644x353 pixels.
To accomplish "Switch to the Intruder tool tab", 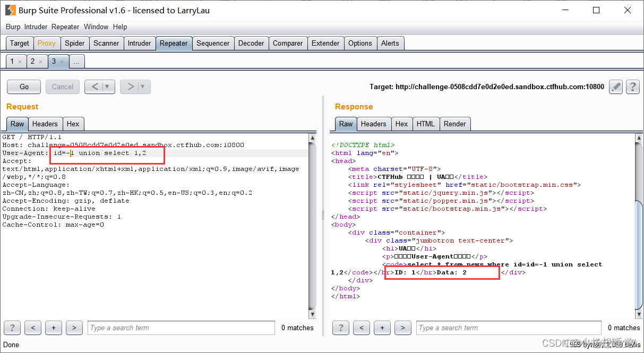I will pos(139,43).
